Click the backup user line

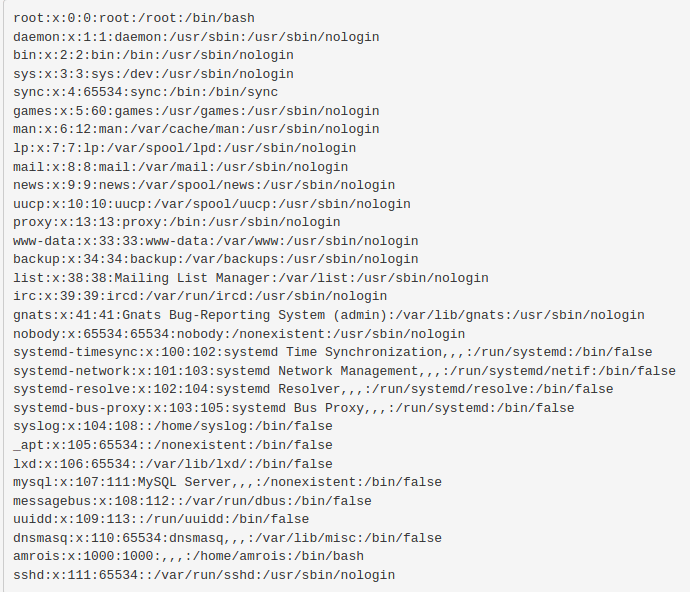click(215, 259)
